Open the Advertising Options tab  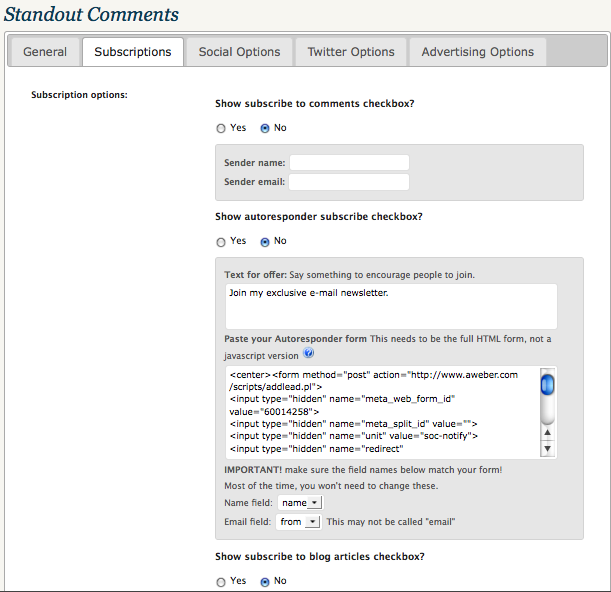tap(477, 52)
